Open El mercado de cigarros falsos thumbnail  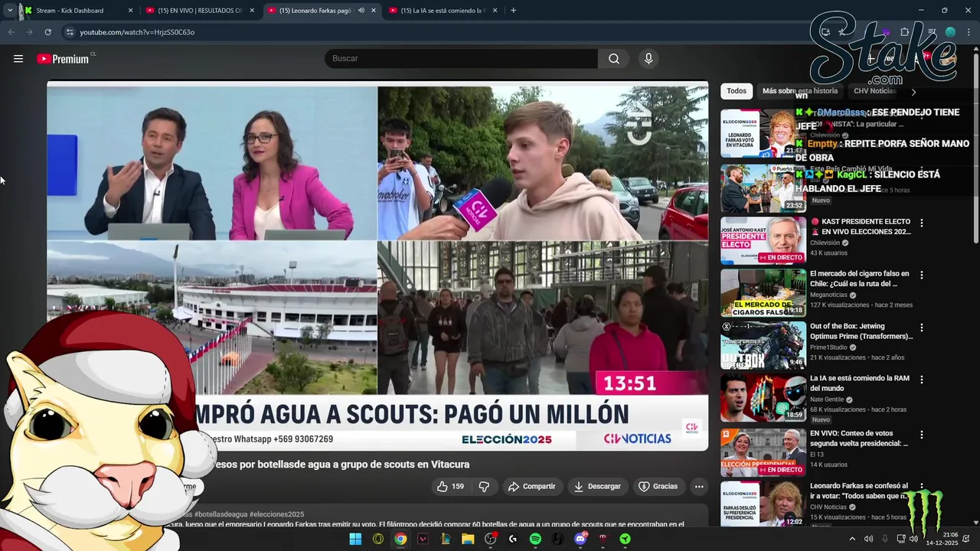[763, 292]
